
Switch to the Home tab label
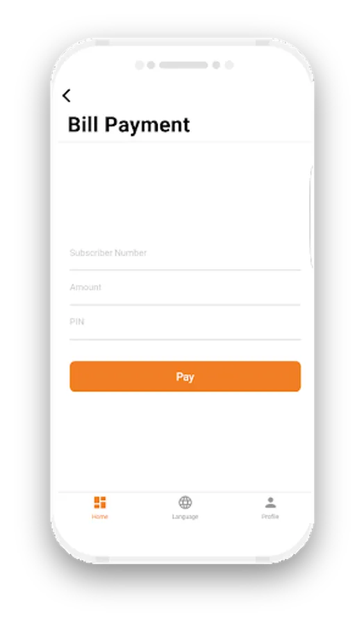pos(99,517)
